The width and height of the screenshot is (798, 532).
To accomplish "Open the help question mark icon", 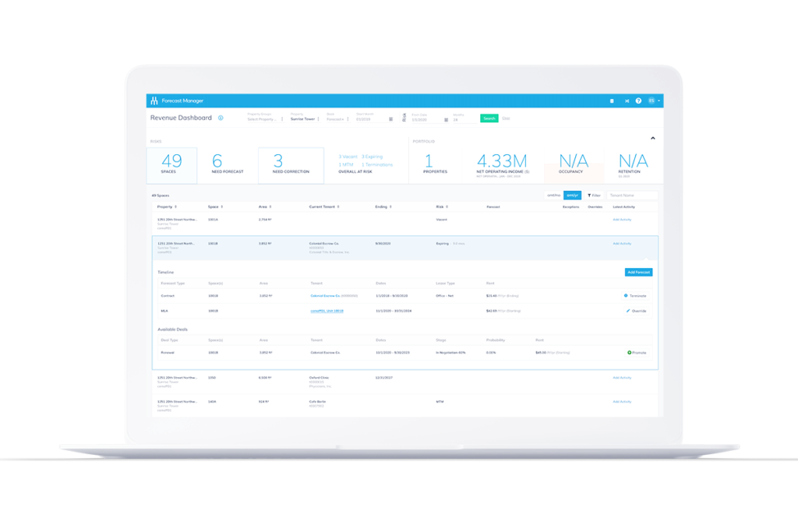I will pos(638,100).
